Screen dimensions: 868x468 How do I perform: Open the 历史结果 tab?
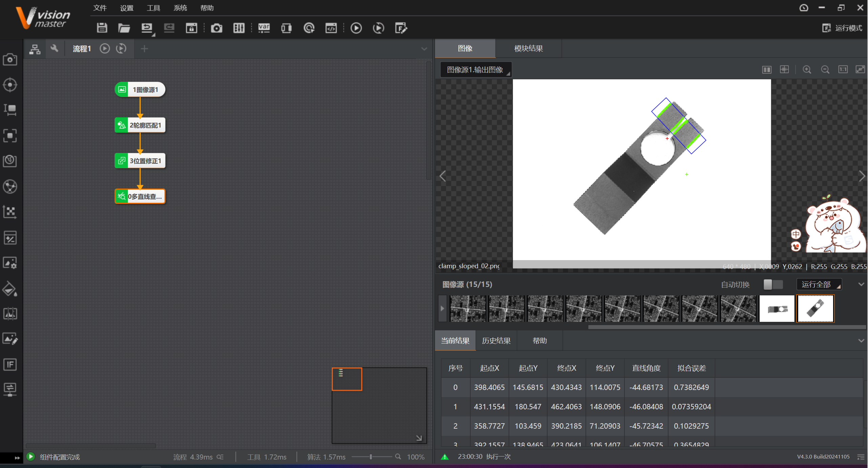click(496, 340)
